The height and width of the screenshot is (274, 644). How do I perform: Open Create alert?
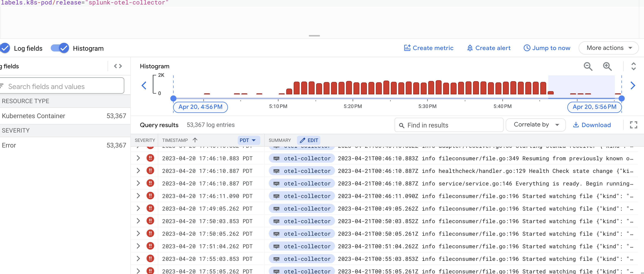(x=488, y=48)
